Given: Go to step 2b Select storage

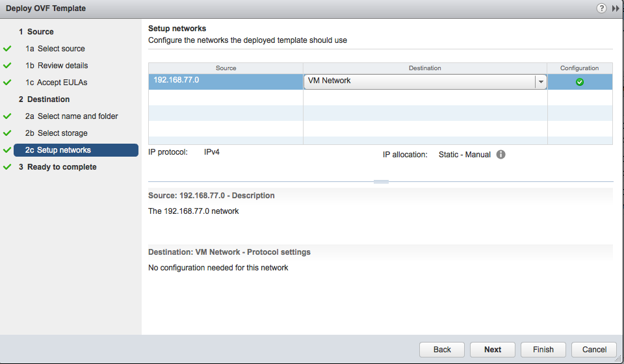Looking at the screenshot, I should (x=56, y=133).
